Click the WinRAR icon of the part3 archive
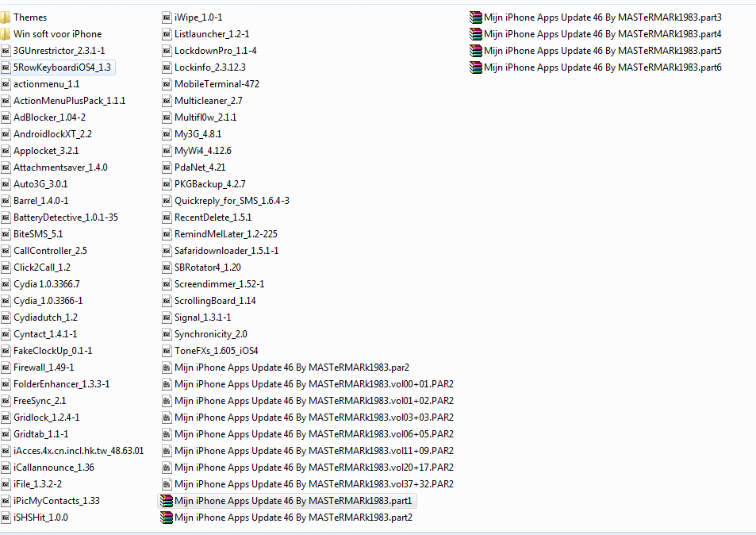756x535 pixels. coord(476,17)
